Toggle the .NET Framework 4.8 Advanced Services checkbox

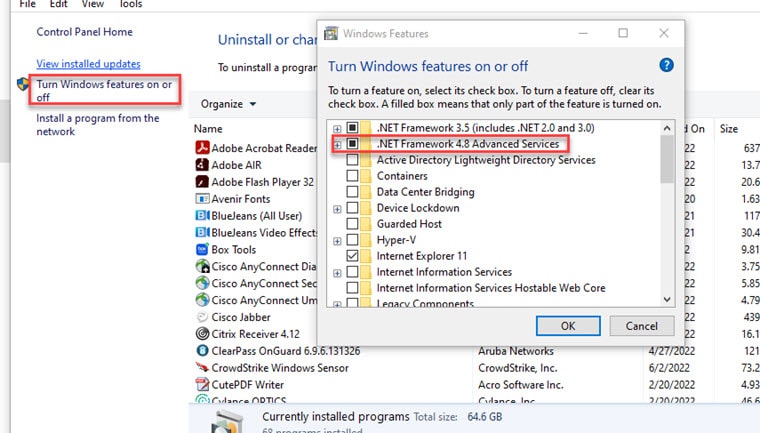(x=352, y=144)
